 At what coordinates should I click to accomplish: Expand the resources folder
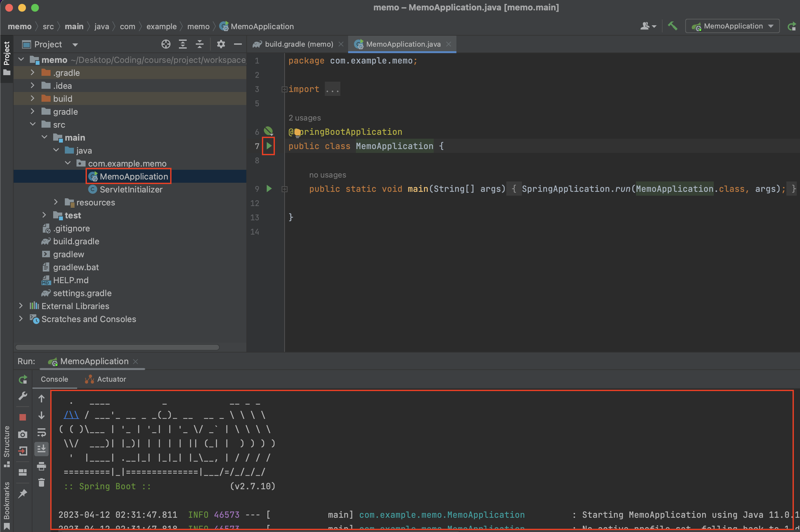56,202
